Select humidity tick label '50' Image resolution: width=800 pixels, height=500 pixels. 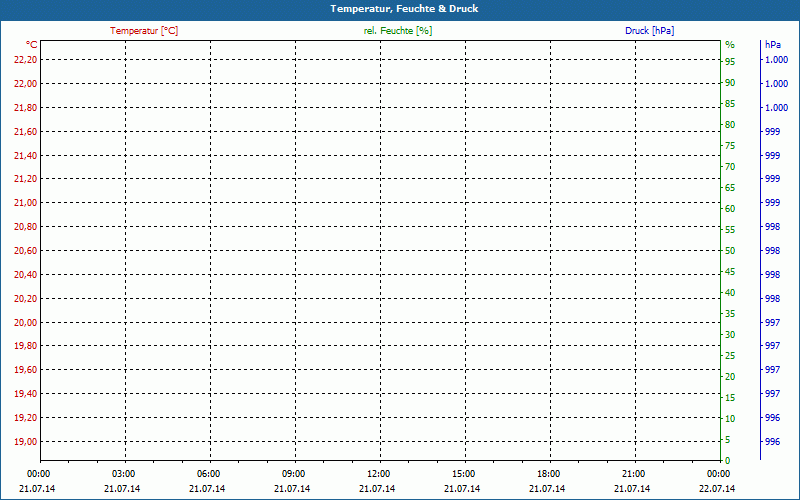(x=730, y=251)
